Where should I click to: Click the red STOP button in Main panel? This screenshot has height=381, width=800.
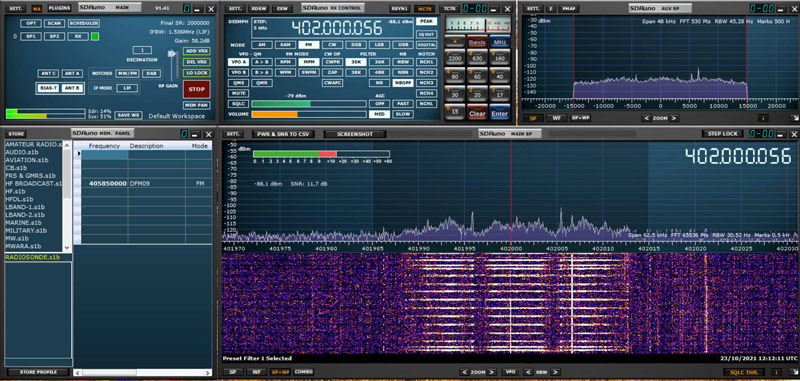[x=196, y=89]
